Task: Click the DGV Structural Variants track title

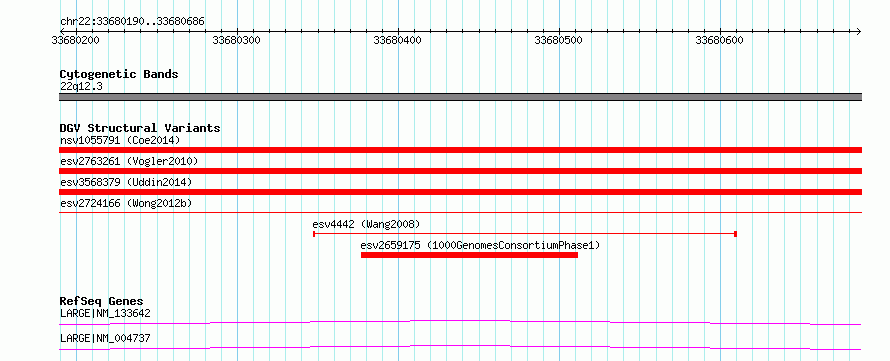Action: tap(140, 128)
